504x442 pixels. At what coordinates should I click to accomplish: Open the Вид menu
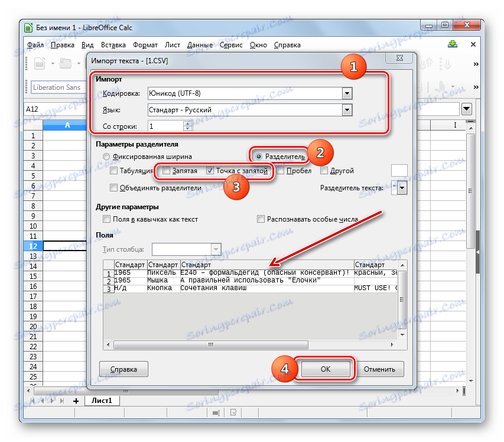pyautogui.click(x=87, y=45)
